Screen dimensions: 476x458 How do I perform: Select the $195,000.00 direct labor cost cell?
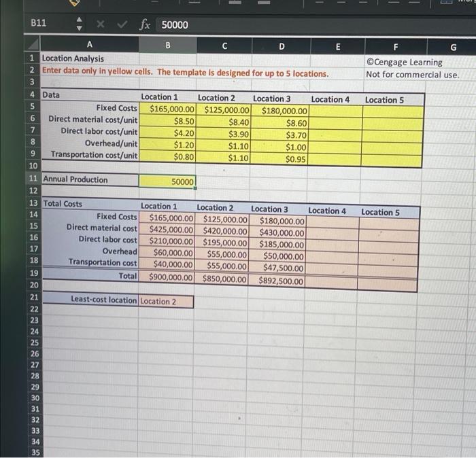click(221, 243)
